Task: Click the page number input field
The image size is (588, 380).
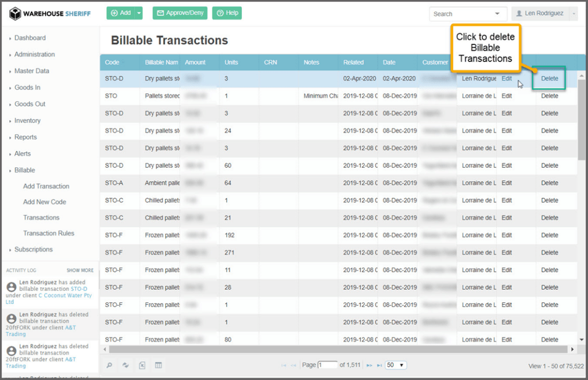Action: (x=328, y=365)
